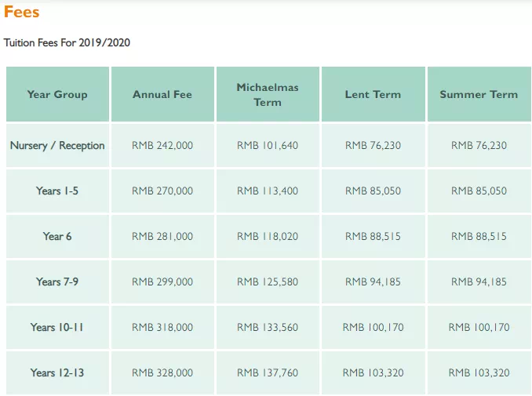532x396 pixels.
Task: Click the Nursery / Reception row label
Action: (57, 145)
